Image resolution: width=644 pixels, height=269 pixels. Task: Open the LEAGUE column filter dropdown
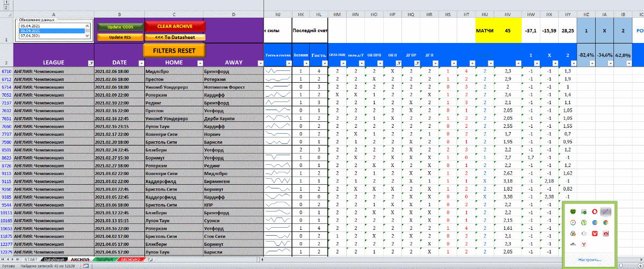point(90,63)
